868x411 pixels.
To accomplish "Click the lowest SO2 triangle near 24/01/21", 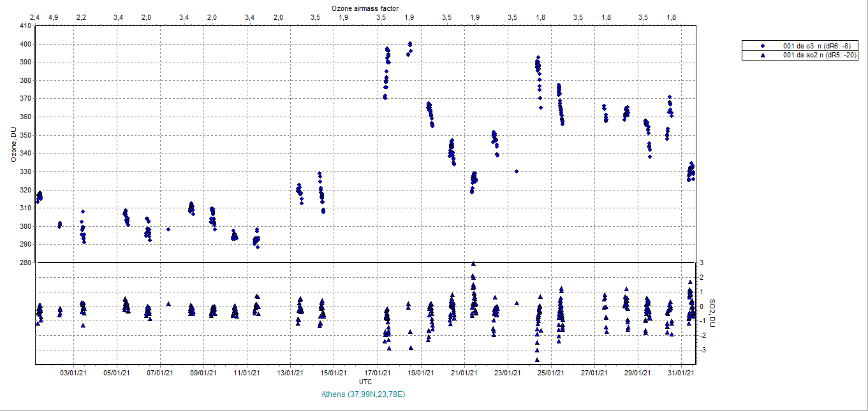I will pyautogui.click(x=537, y=359).
